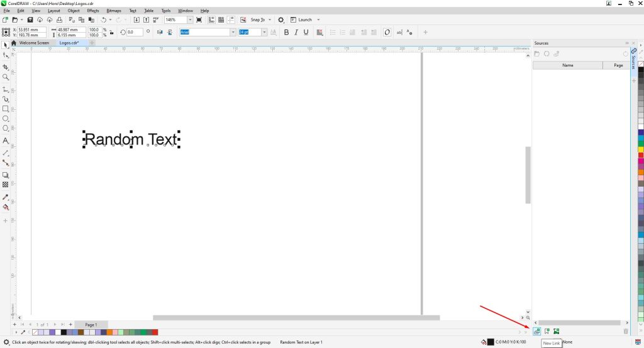644x348 pixels.
Task: Click the orange swatch in document palette
Action: [109, 332]
